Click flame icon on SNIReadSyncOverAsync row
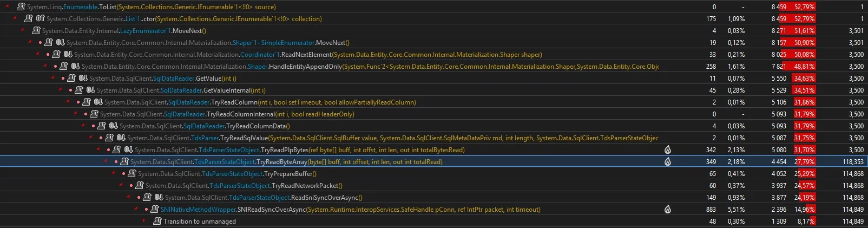The width and height of the screenshot is (868, 228). coord(668,210)
